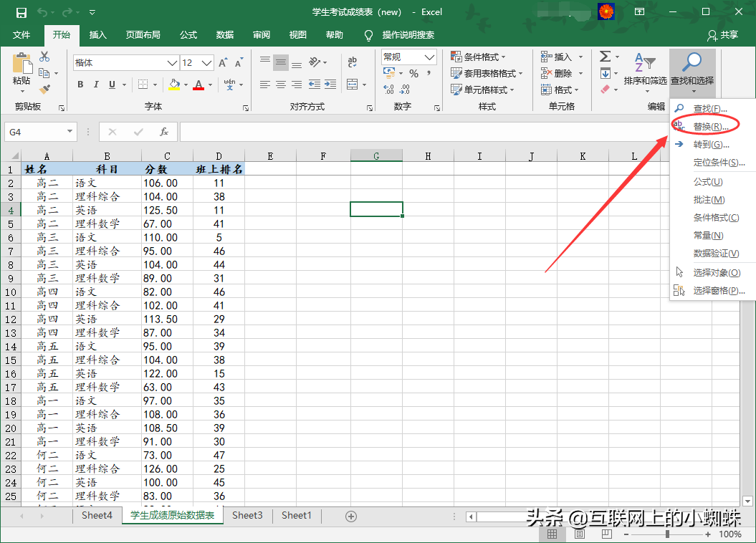Screen dimensions: 756x543
Task: Open Conditional Formatting (条件格式) menu
Action: click(478, 57)
